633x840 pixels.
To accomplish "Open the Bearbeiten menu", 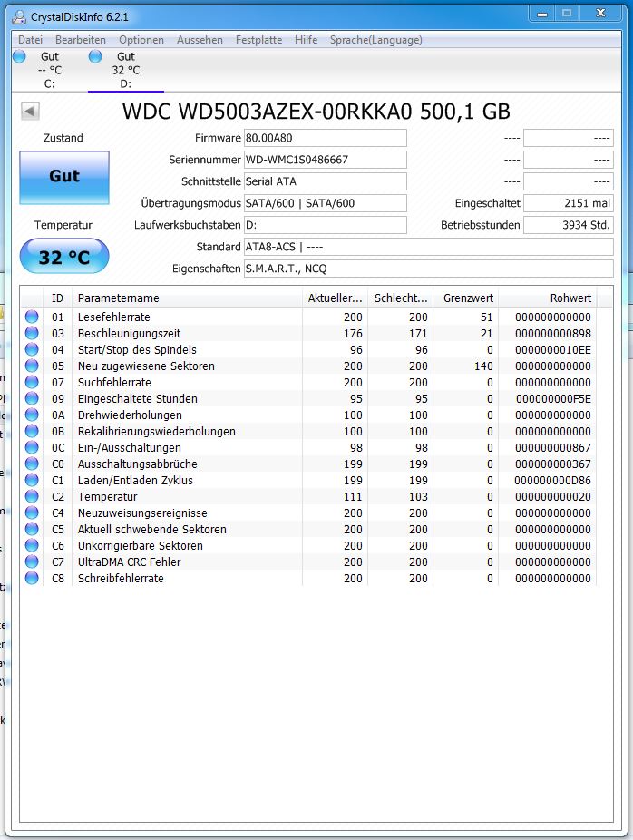I will pos(81,40).
